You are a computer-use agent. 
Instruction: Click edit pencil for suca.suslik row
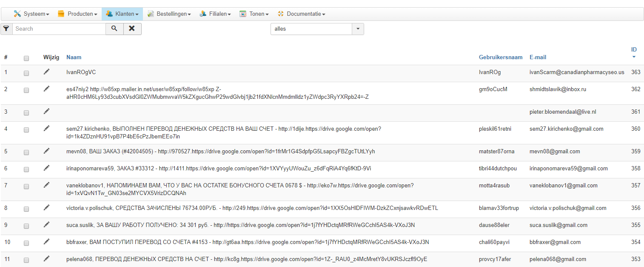[x=46, y=225]
